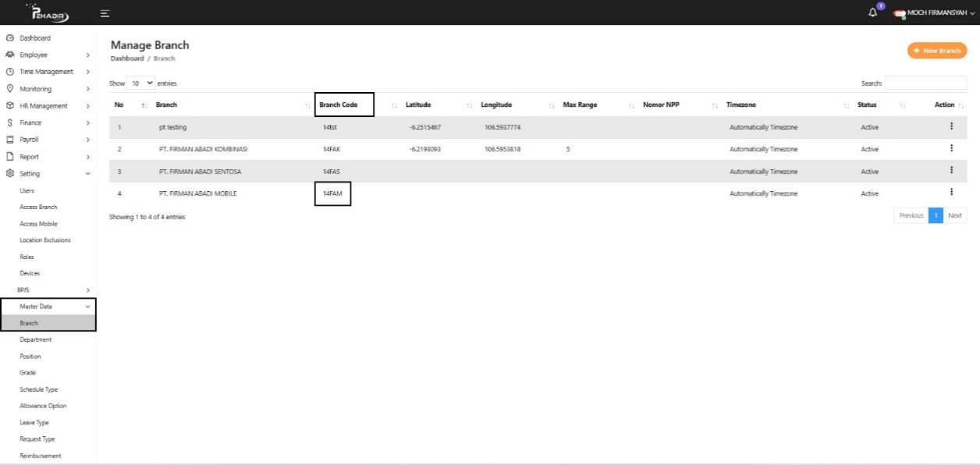
Task: Click the Dashboard icon in sidebar
Action: [x=10, y=38]
